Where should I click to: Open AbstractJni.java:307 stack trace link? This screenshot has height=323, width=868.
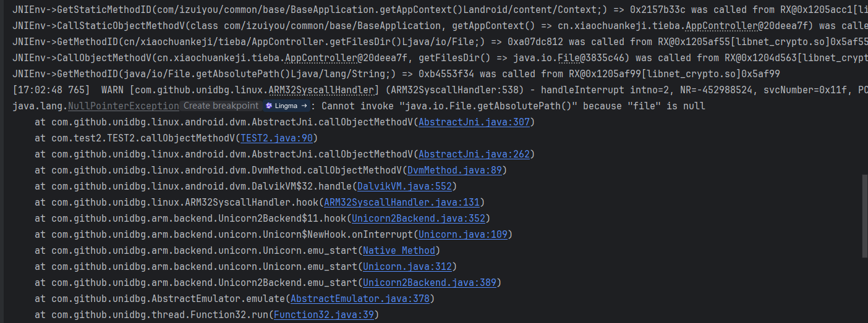pyautogui.click(x=474, y=122)
